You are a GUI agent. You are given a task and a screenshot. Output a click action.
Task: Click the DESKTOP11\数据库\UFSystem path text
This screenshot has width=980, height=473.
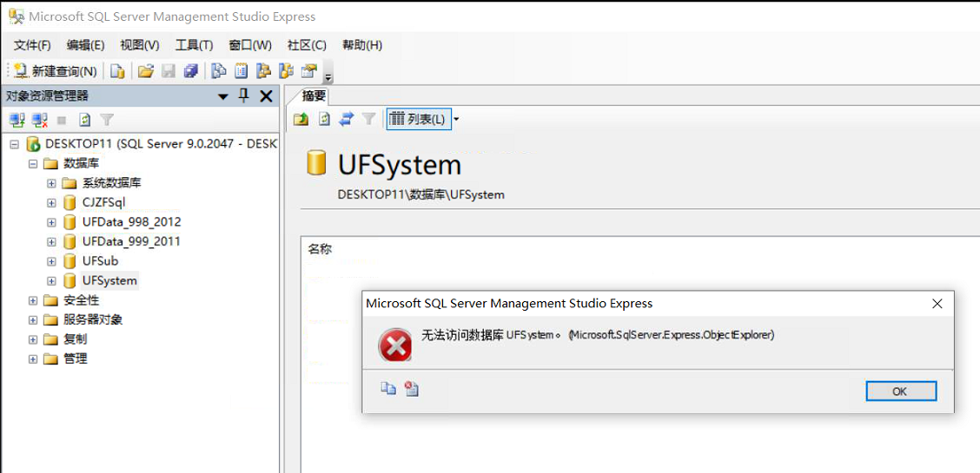[x=420, y=194]
